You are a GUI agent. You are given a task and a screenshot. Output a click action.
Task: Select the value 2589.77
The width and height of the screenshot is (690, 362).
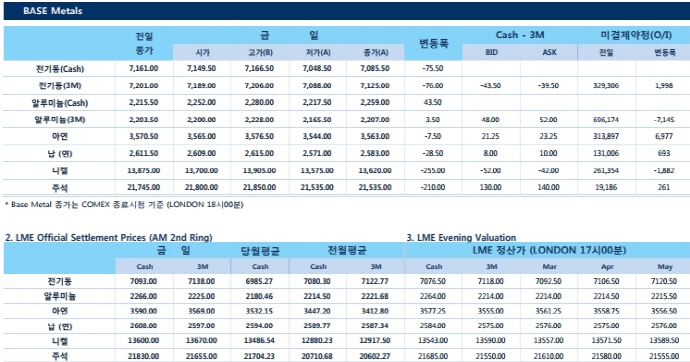[317, 326]
